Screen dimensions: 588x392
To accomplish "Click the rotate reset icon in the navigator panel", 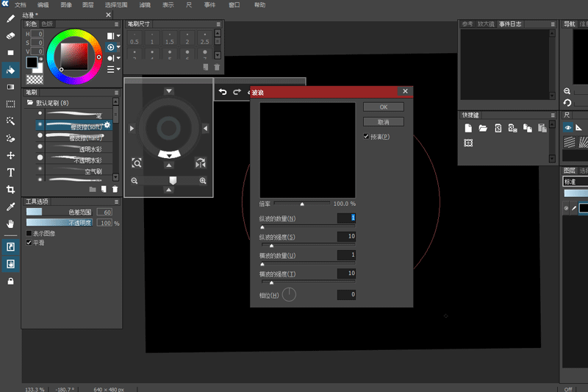I will 567,103.
